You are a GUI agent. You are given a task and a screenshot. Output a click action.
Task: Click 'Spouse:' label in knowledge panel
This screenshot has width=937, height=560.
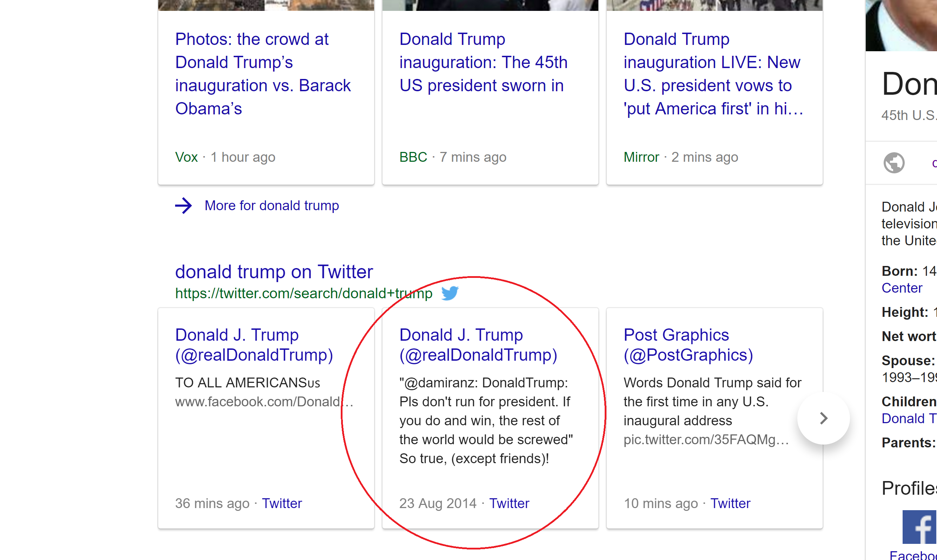(x=908, y=361)
